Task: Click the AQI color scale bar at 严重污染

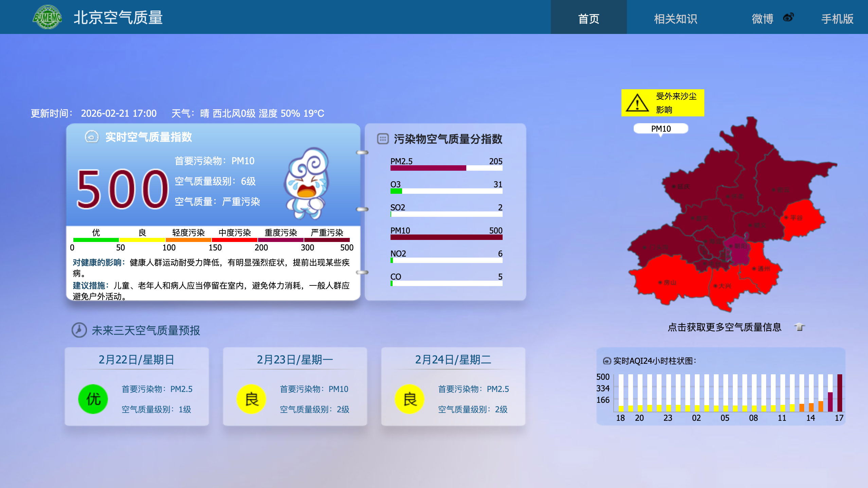Action: tap(327, 240)
